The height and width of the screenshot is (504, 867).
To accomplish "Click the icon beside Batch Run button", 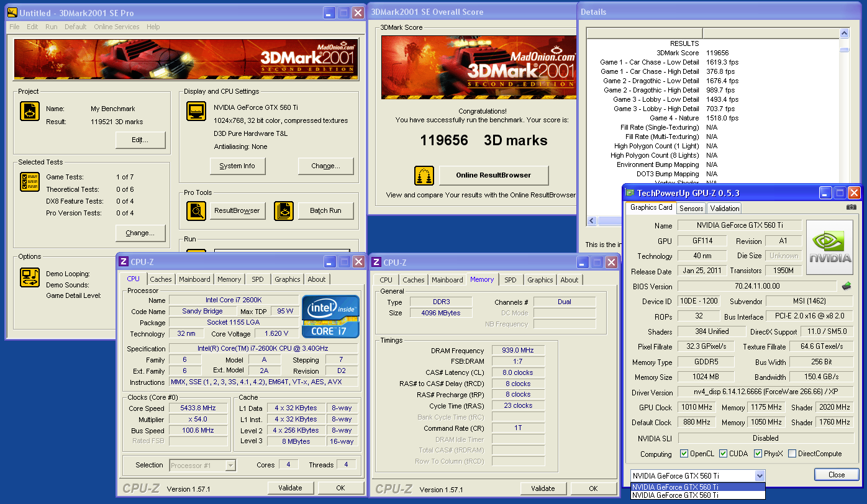I will (x=284, y=211).
